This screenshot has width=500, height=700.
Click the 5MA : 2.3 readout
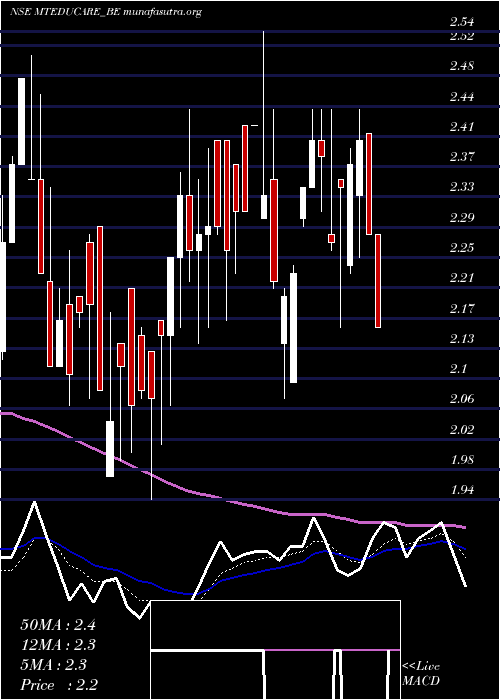tap(54, 664)
